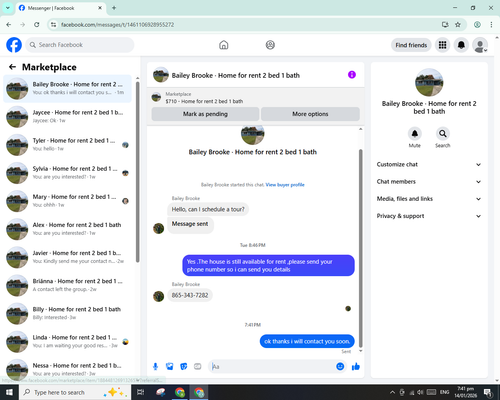Open the Menu grid icon
This screenshot has height=400, width=500.
point(442,45)
